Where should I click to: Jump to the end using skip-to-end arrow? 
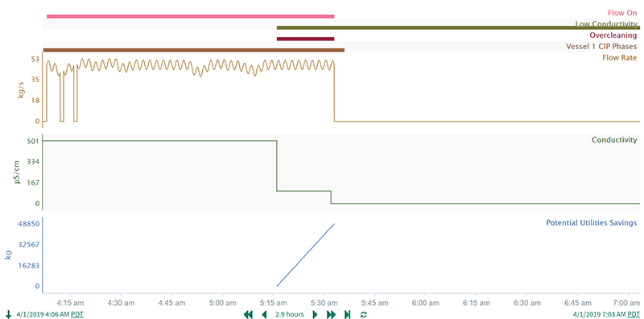click(348, 314)
